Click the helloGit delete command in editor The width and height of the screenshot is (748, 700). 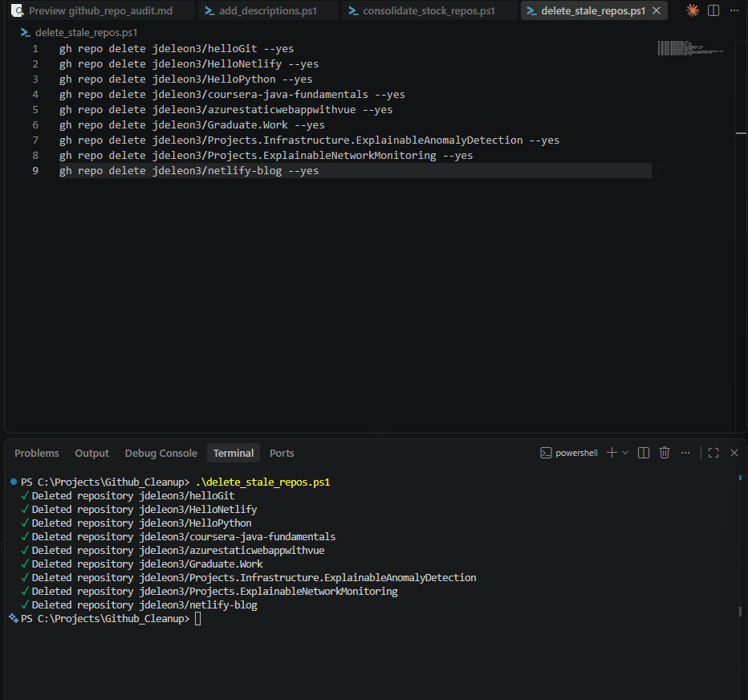click(177, 49)
